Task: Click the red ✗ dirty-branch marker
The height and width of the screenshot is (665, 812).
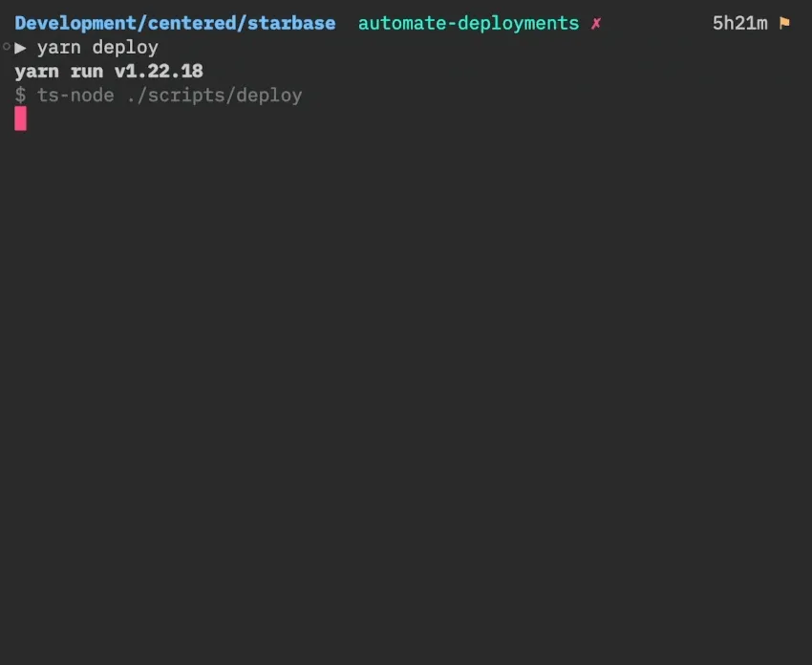Action: (596, 23)
